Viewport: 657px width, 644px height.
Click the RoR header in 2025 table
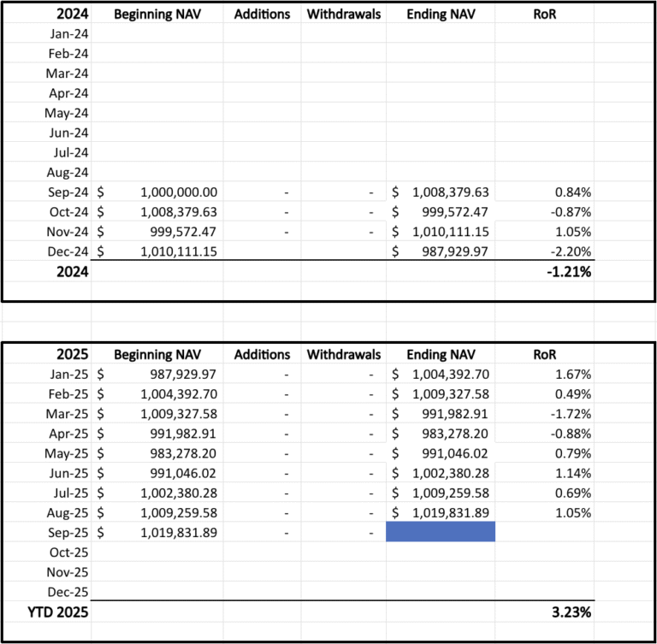click(544, 354)
